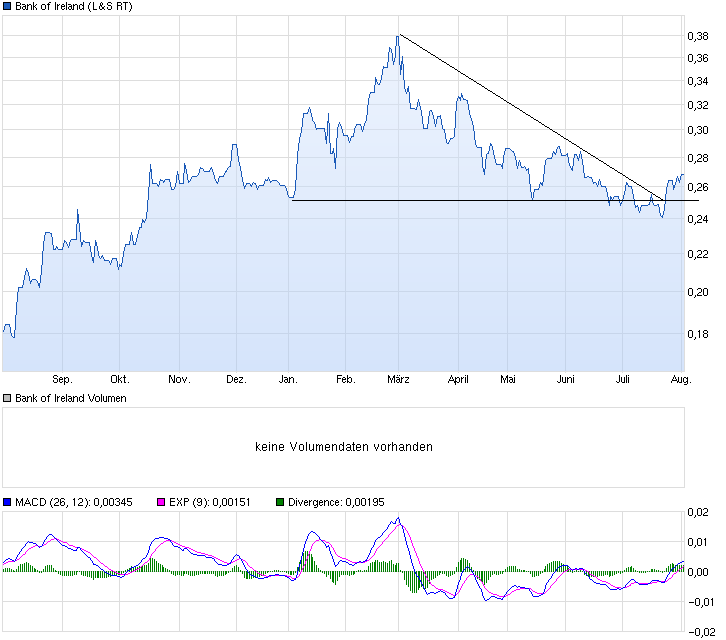The width and height of the screenshot is (726, 640).
Task: Click the 'Aug.' month axis label
Action: pos(681,380)
